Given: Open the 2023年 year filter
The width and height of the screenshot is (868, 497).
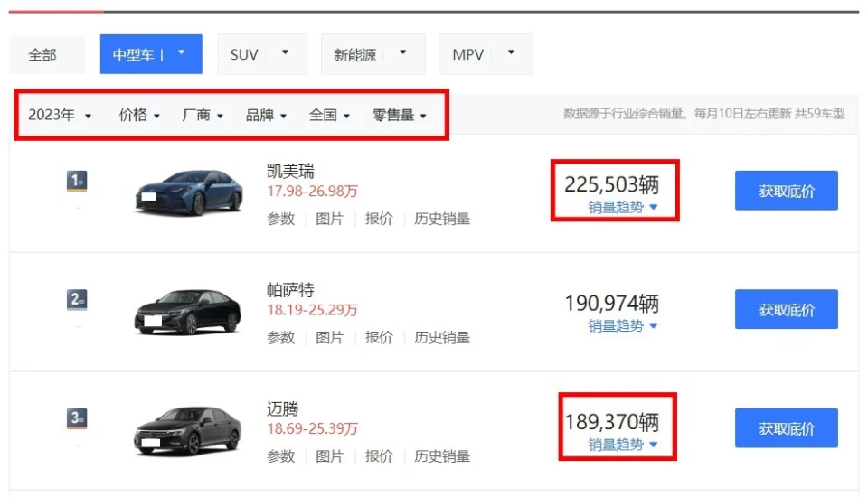Looking at the screenshot, I should (60, 115).
